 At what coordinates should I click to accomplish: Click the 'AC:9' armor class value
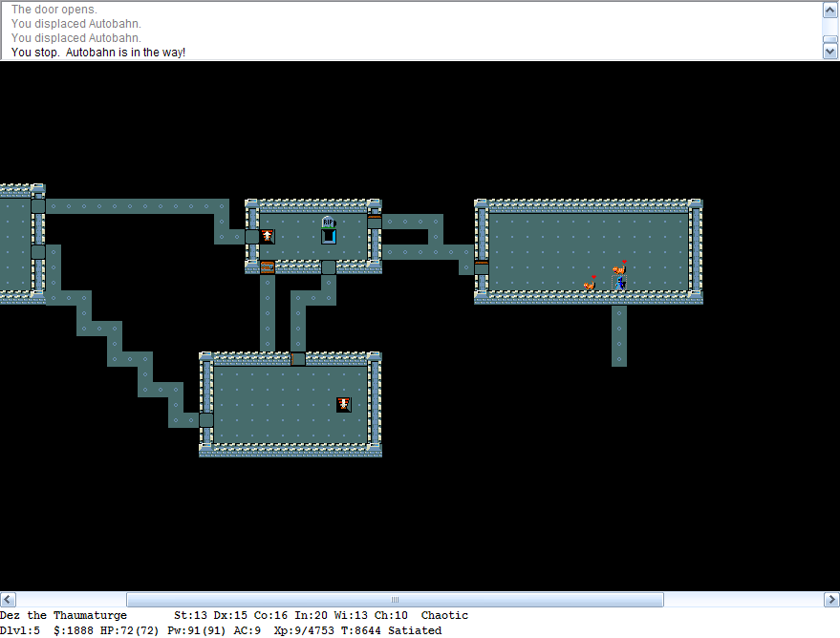click(x=247, y=630)
